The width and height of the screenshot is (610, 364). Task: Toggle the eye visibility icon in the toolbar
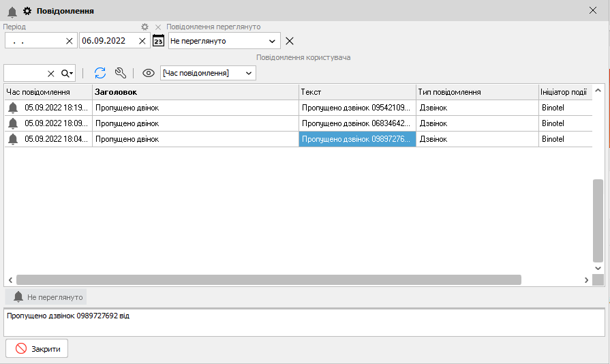coord(148,73)
